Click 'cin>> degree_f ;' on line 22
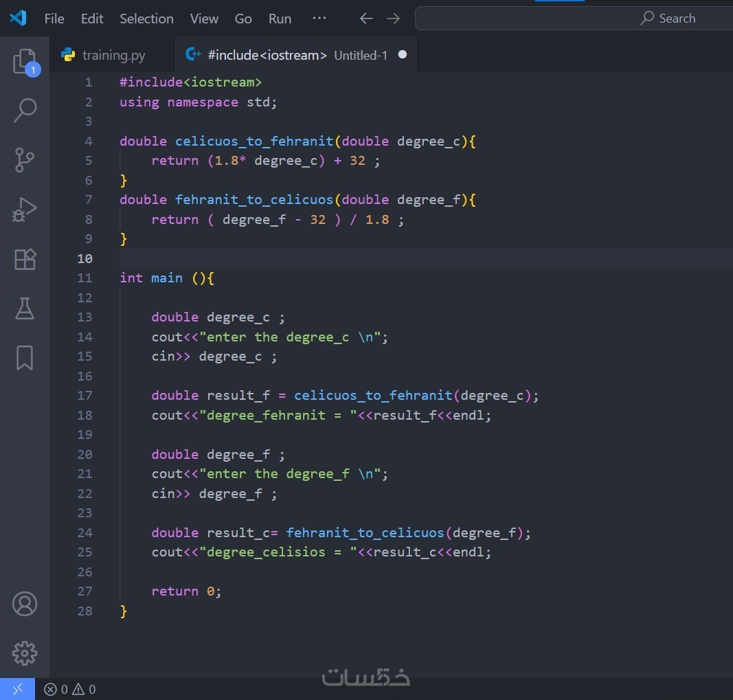733x700 pixels. 214,494
